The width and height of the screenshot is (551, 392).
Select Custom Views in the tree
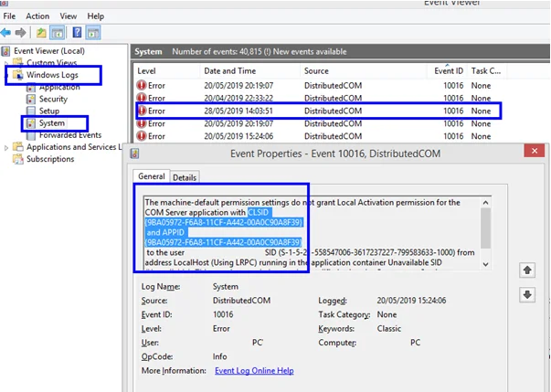51,63
